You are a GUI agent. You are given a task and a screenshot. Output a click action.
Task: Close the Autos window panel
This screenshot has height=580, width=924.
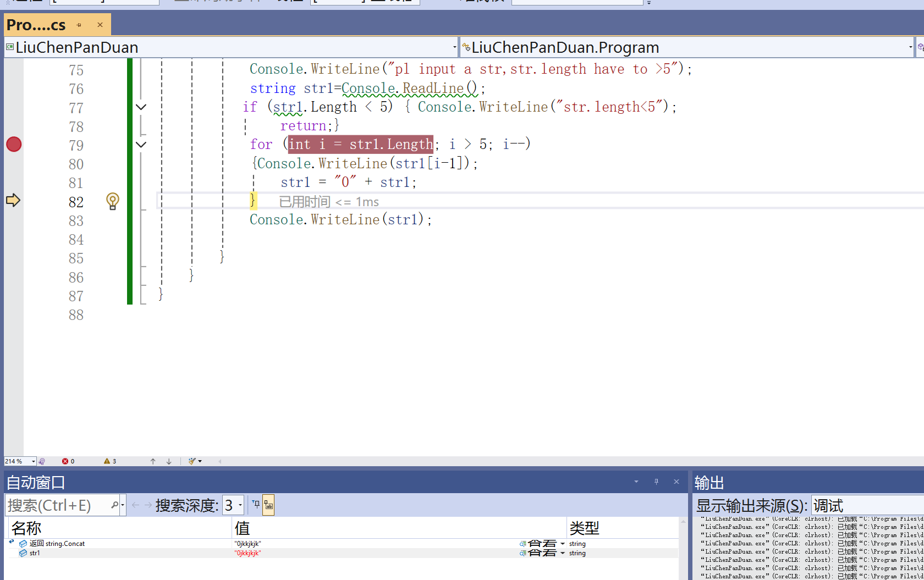676,482
